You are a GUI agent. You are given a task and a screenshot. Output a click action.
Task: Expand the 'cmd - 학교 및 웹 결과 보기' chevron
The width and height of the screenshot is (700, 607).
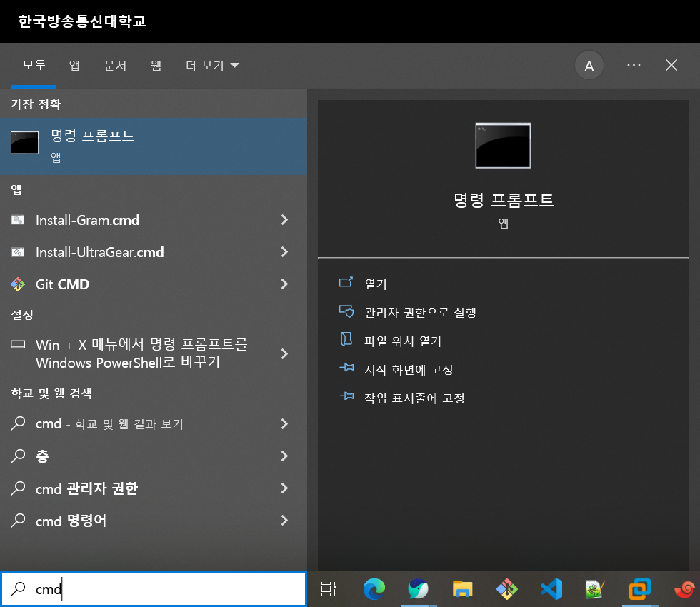(284, 424)
